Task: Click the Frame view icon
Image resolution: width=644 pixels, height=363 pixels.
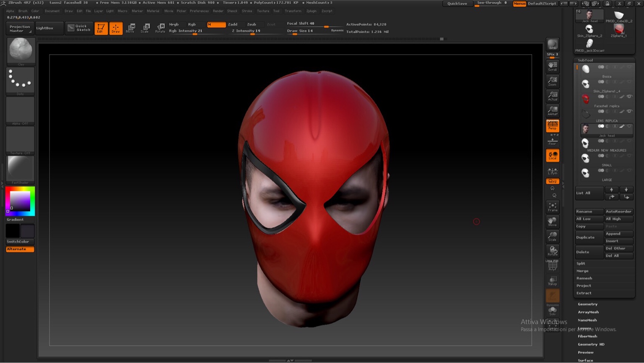Action: (x=553, y=207)
